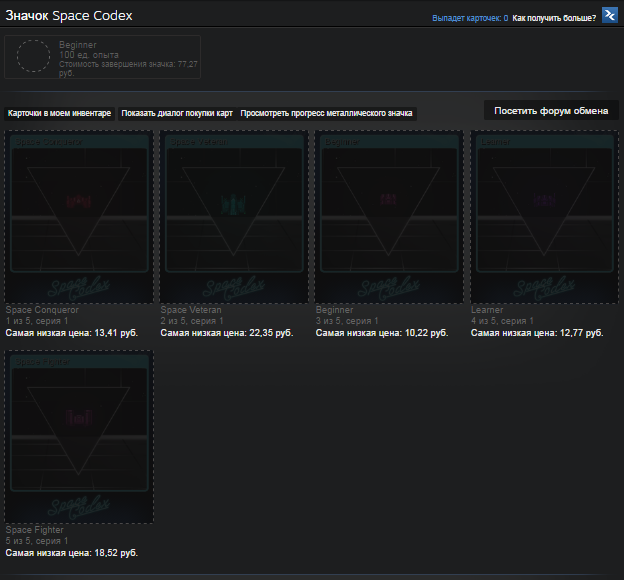This screenshot has width=624, height=580.
Task: Click 'Space Conqueror' caption below first card
Action: click(42, 310)
